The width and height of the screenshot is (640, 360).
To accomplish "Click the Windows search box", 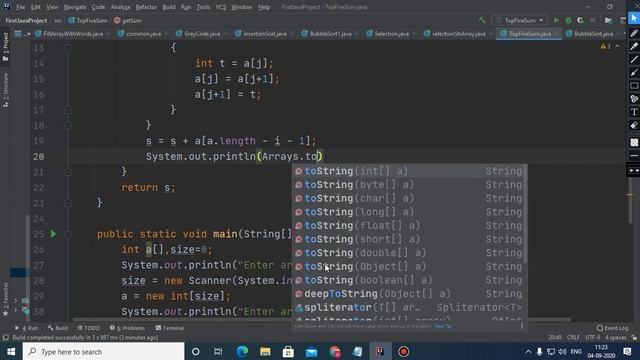I will pyautogui.click(x=103, y=351).
